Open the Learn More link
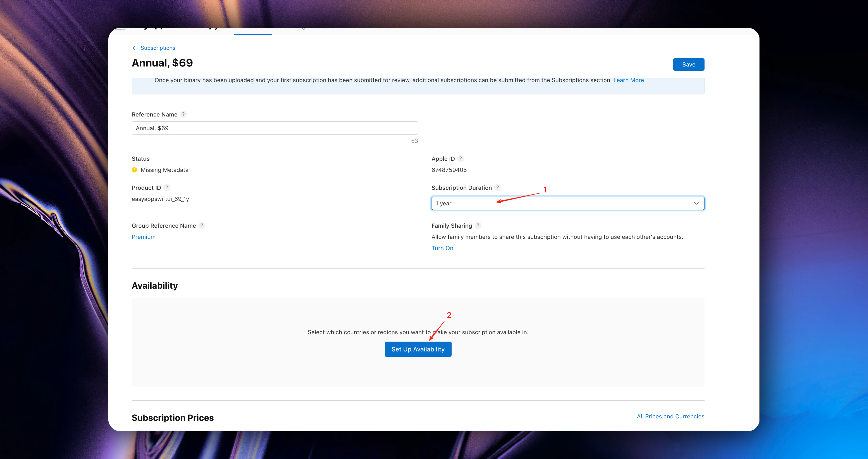This screenshot has width=868, height=459. click(x=629, y=80)
